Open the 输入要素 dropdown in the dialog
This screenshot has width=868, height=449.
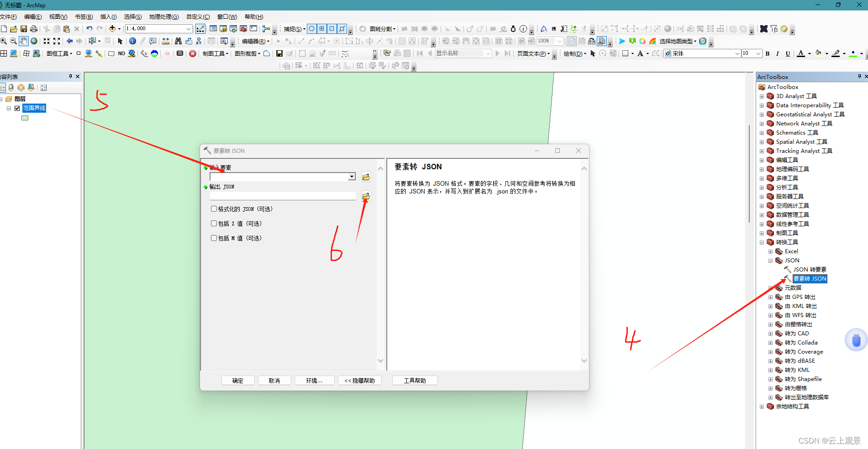click(x=352, y=177)
